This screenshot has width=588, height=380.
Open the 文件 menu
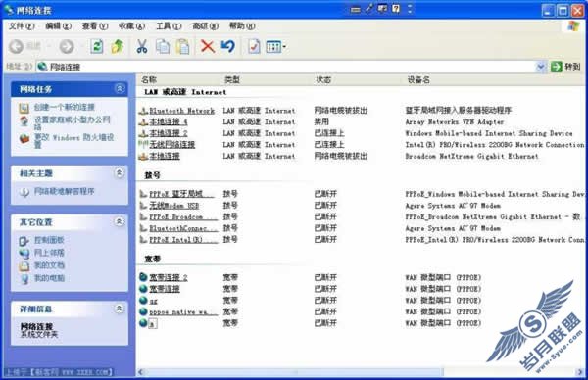(x=22, y=26)
